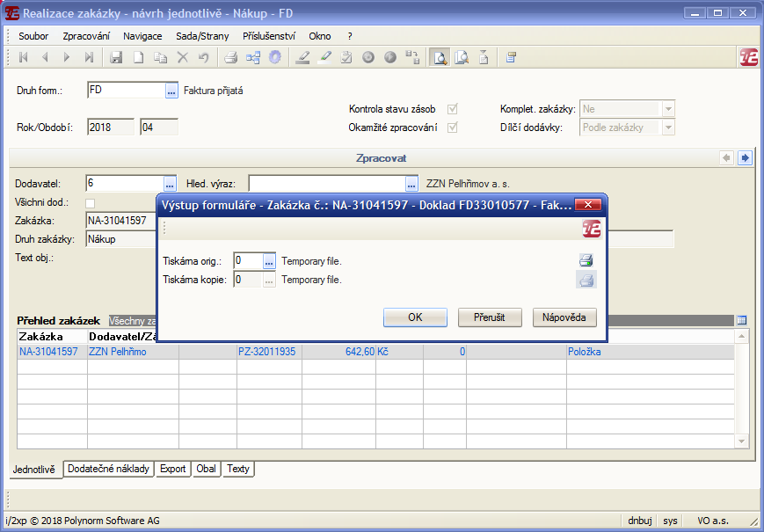Screen dimensions: 764x532
Task: Click the squares-with-arrow transfer icon
Action: click(x=412, y=57)
